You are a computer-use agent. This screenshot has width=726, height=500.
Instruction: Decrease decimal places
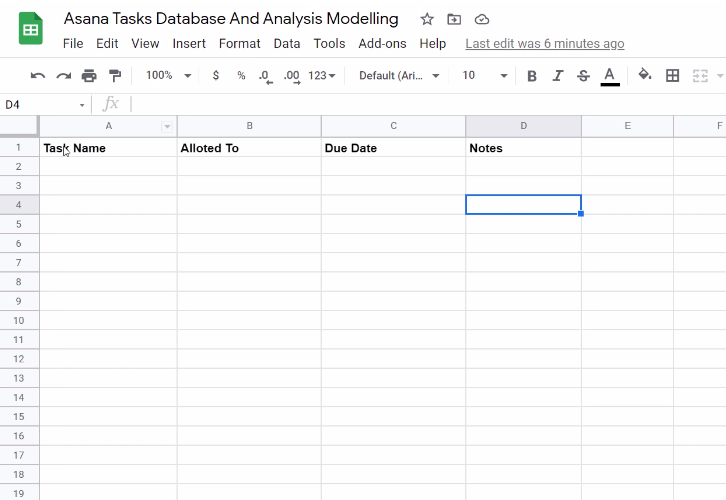coord(266,76)
